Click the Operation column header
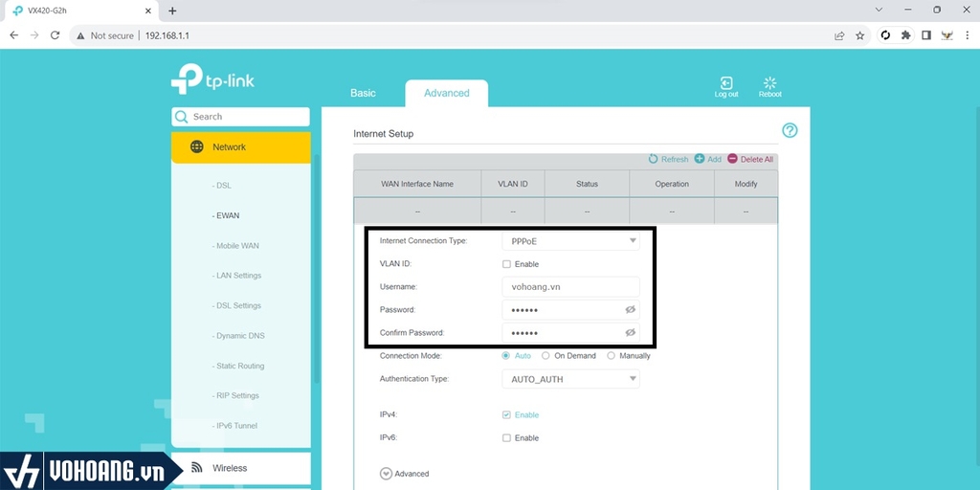The height and width of the screenshot is (490, 980). 672,184
